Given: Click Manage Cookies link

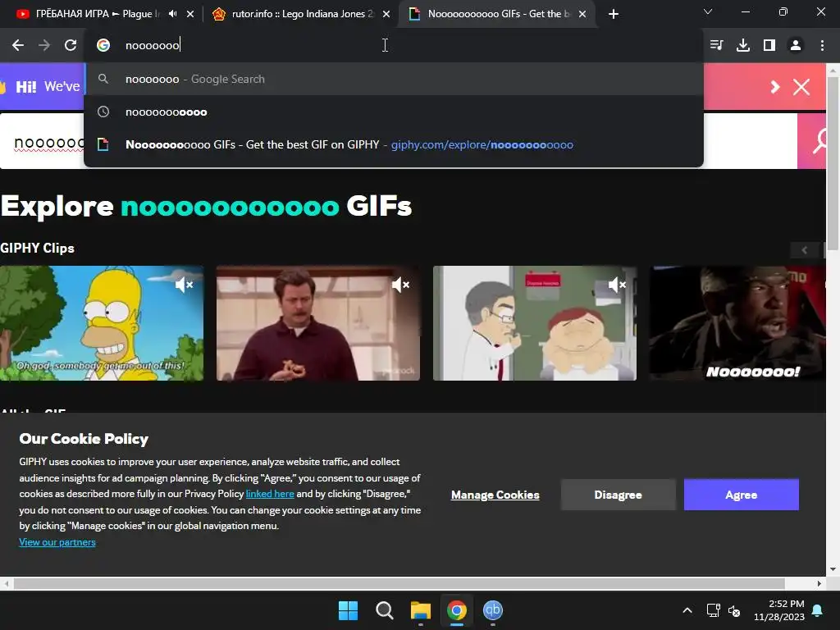Looking at the screenshot, I should (495, 495).
